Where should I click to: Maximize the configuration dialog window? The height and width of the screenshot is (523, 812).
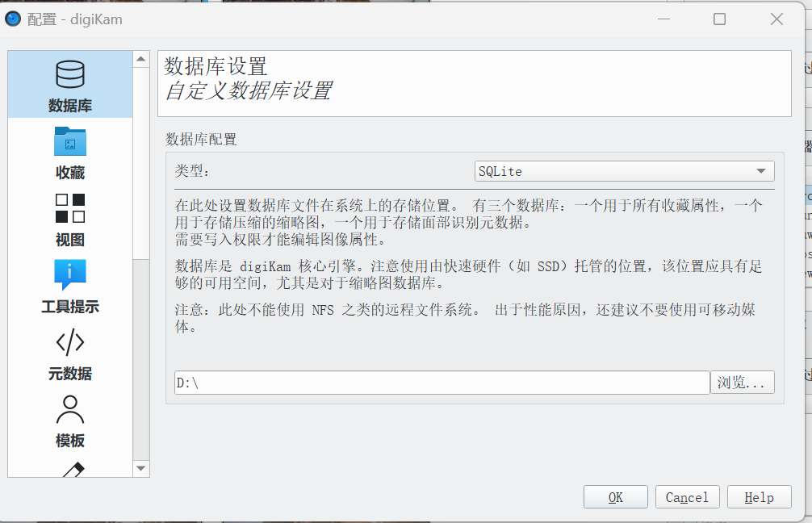click(x=719, y=19)
